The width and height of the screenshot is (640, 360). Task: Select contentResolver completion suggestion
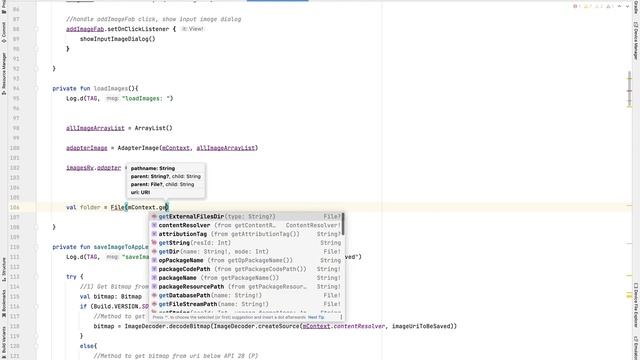pos(246,225)
